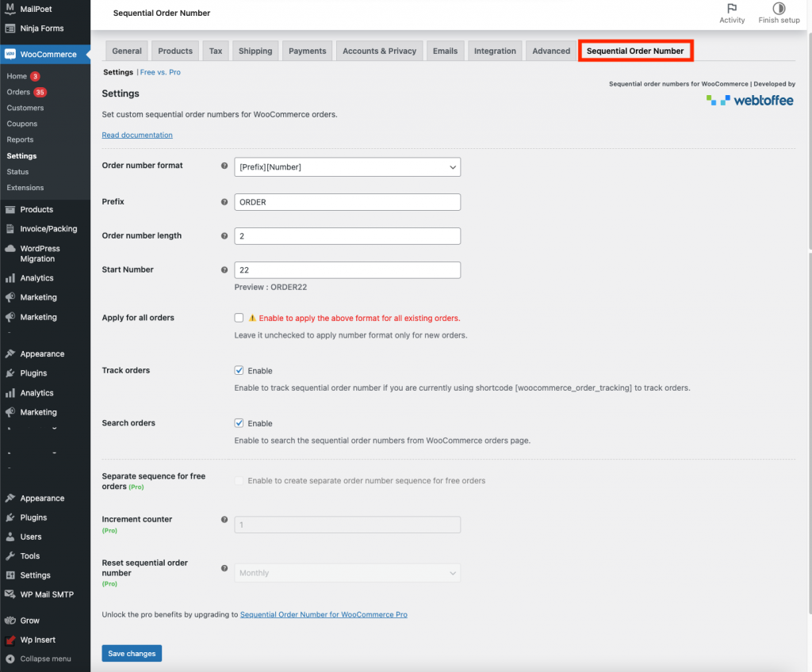Click the WordPress Migration cloud icon
Image resolution: width=812 pixels, height=672 pixels.
[10, 249]
